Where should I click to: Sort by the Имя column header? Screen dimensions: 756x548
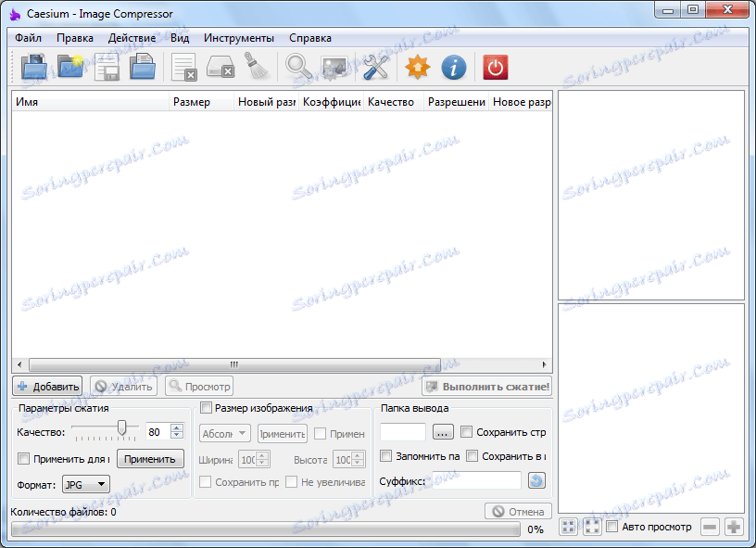pyautogui.click(x=91, y=102)
